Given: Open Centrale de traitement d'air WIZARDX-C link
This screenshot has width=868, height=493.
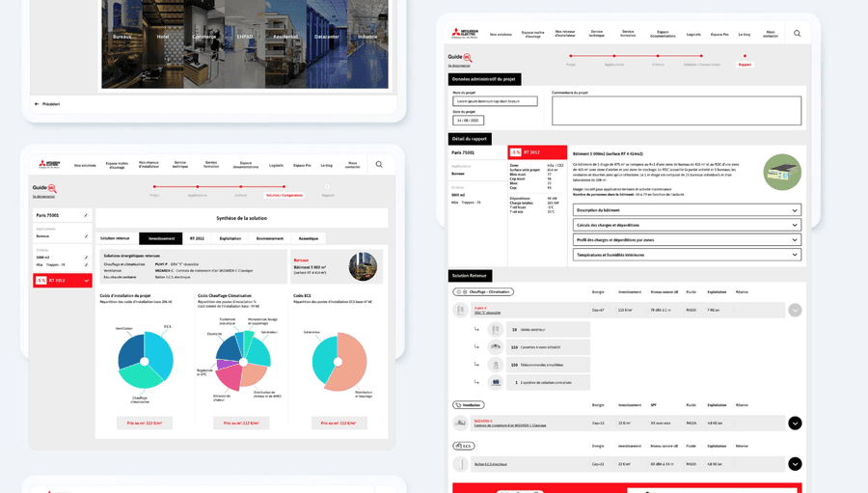Looking at the screenshot, I should [510, 425].
